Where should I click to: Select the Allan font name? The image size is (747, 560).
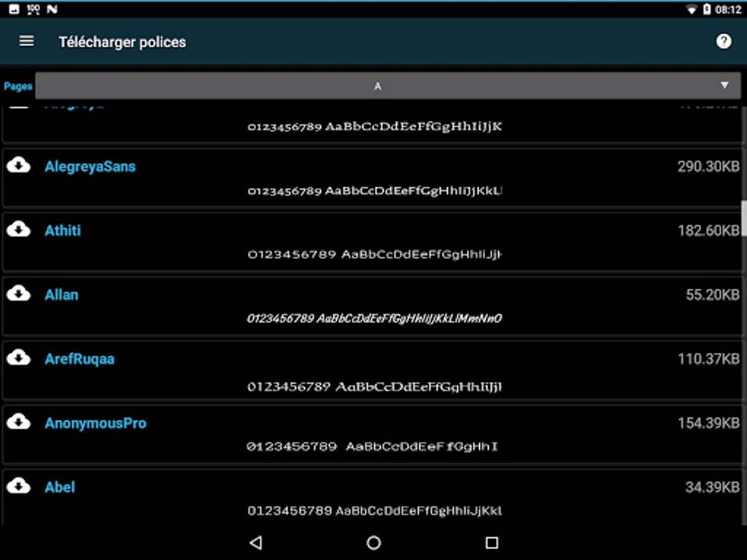(x=62, y=295)
